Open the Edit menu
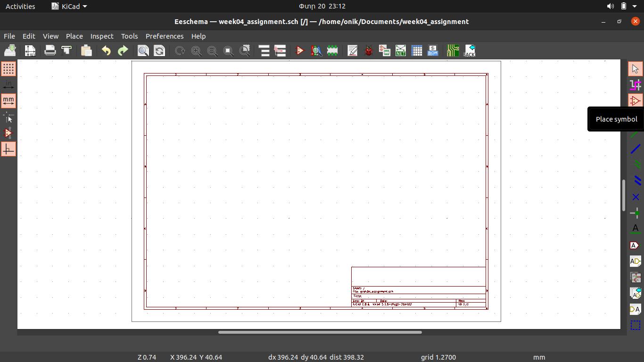Viewport: 644px width, 362px height. (x=29, y=36)
